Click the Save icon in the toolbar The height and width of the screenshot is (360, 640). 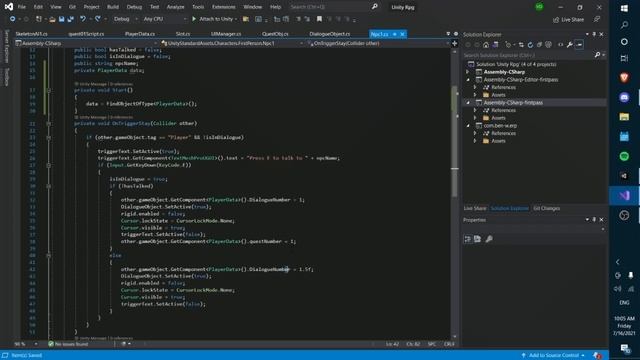click(x=61, y=19)
